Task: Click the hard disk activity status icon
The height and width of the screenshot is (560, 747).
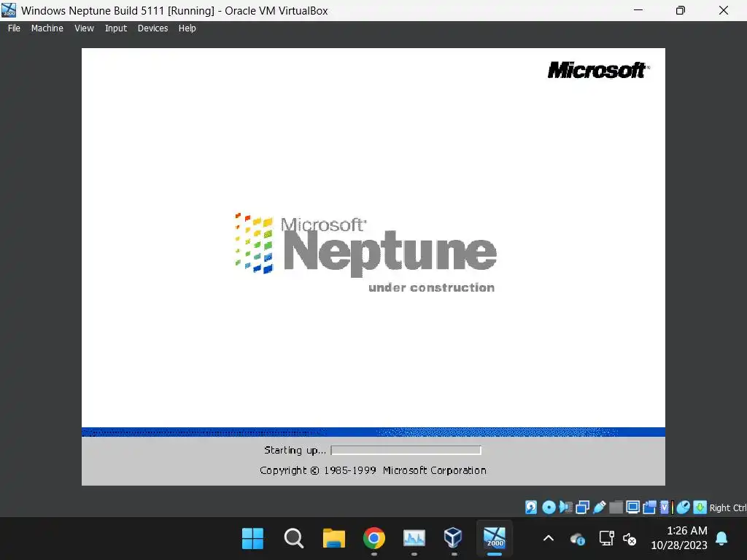Action: coord(531,507)
